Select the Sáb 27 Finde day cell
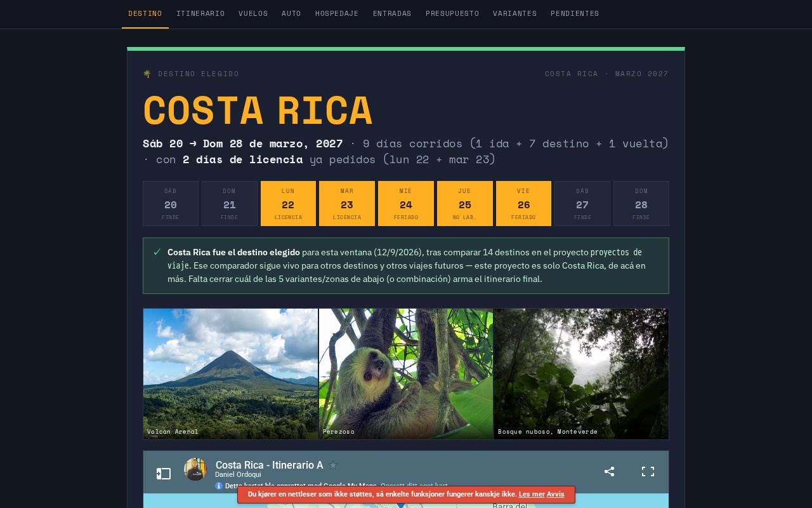The height and width of the screenshot is (508, 812). [x=582, y=203]
